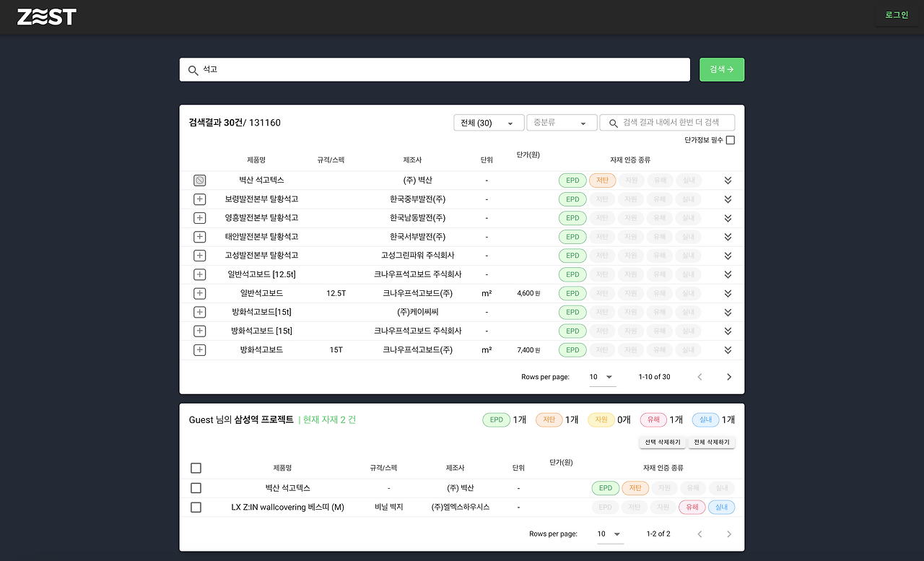Open the 전체 (30) filter dropdown

[x=488, y=122]
